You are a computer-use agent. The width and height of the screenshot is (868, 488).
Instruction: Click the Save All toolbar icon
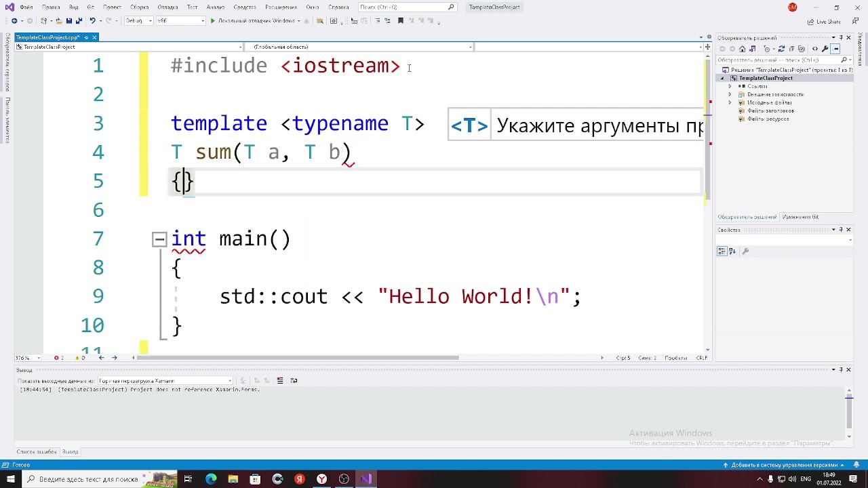[78, 21]
